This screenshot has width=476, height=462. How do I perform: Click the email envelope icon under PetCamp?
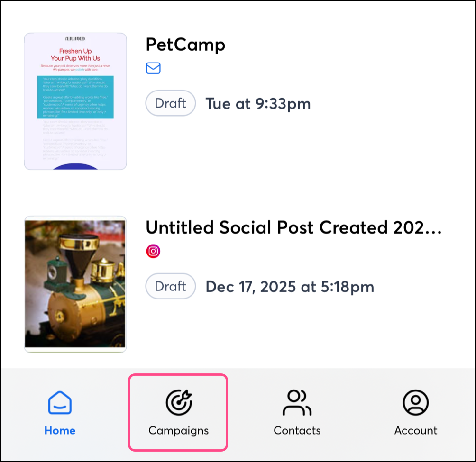coord(153,68)
